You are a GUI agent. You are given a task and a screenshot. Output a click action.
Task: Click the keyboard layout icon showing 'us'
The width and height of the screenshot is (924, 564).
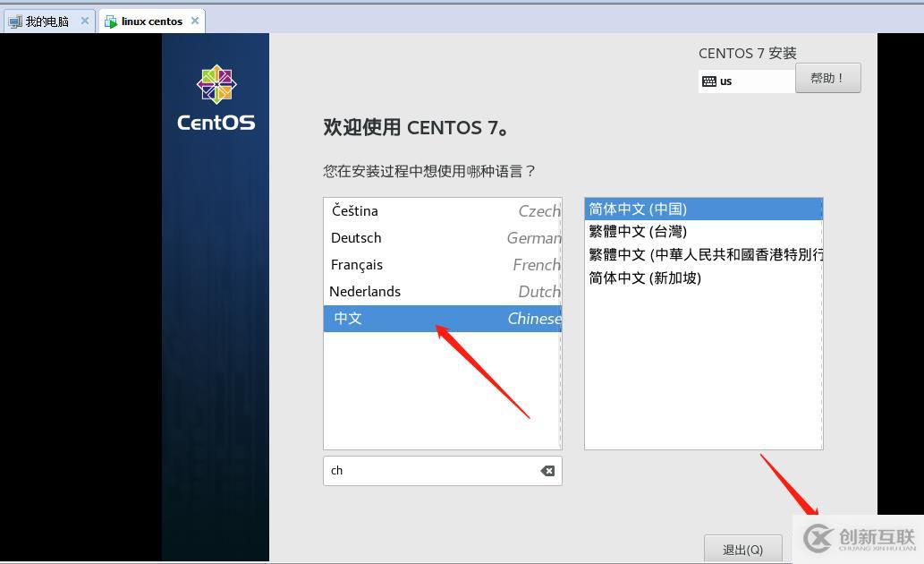pos(708,81)
